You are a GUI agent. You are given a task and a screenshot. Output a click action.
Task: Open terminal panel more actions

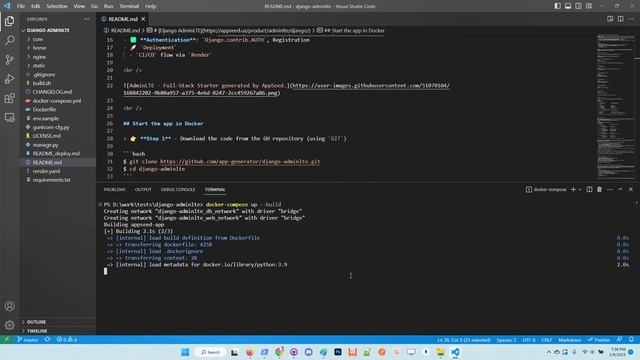610,189
